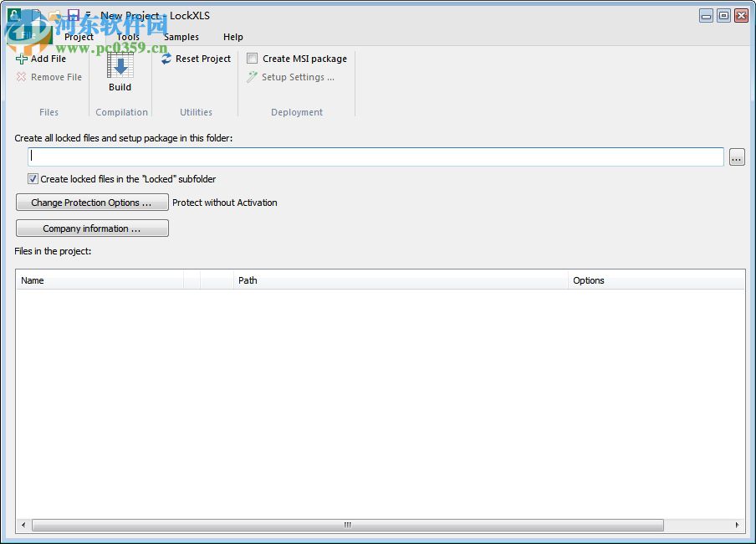Open the quick access customize dropdown arrow
The image size is (756, 544).
(89, 15)
